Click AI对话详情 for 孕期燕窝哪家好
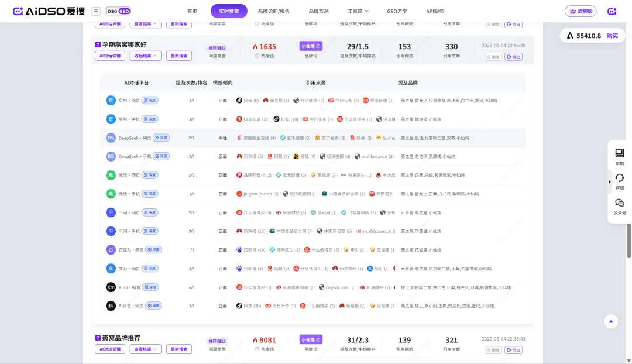 click(110, 56)
